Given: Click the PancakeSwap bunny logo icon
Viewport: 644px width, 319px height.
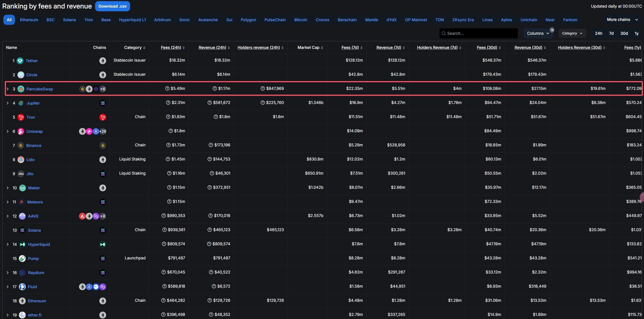Looking at the screenshot, I should tap(21, 89).
